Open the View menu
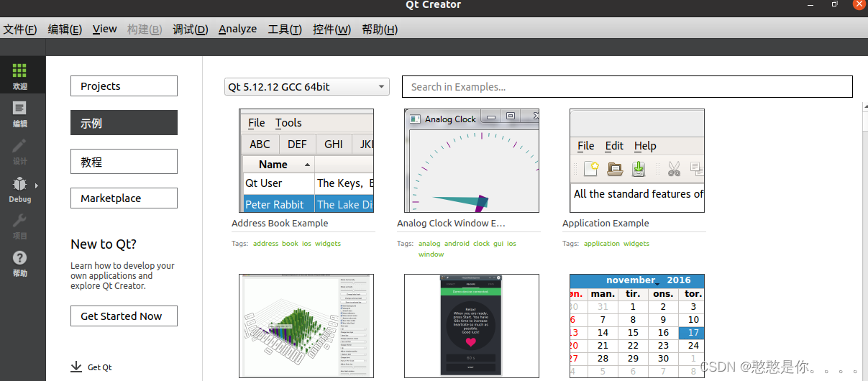Viewport: 868px width, 381px height. [x=105, y=29]
